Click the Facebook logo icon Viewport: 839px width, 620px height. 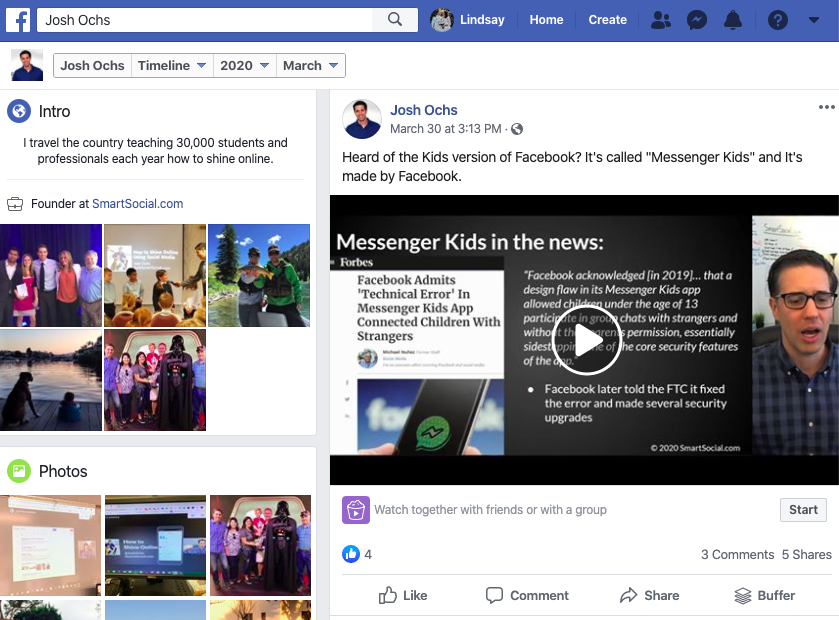click(18, 20)
